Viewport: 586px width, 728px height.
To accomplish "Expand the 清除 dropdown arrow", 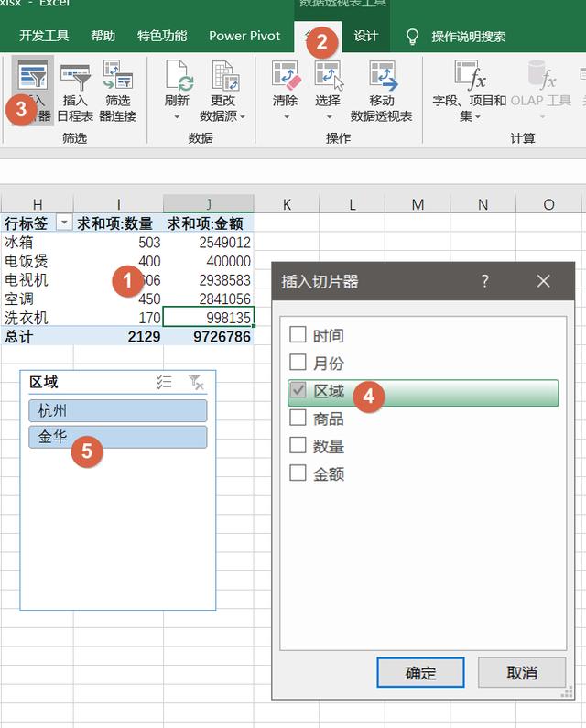I will point(286,117).
